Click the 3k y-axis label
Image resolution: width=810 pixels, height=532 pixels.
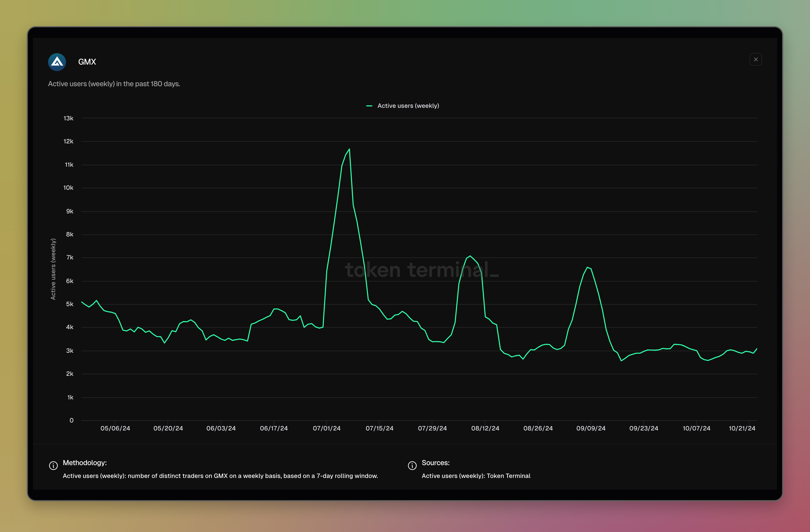70,351
